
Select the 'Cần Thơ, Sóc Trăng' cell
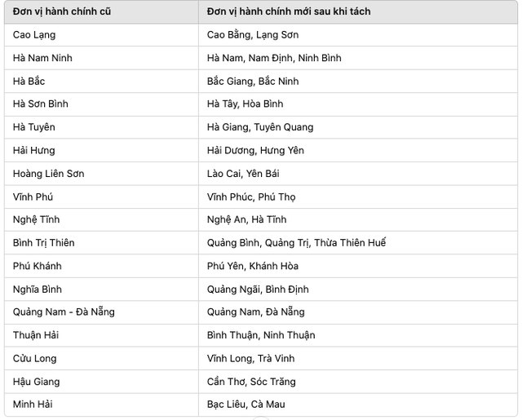coord(251,382)
